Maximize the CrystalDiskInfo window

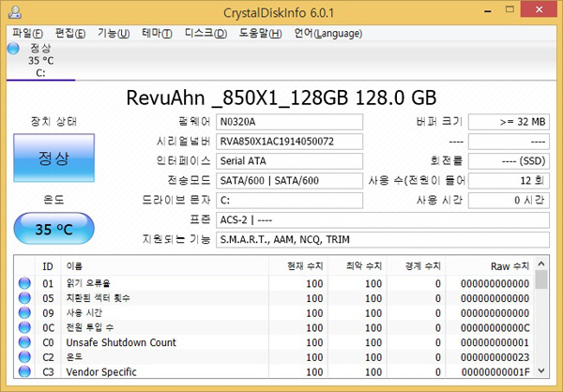point(510,10)
